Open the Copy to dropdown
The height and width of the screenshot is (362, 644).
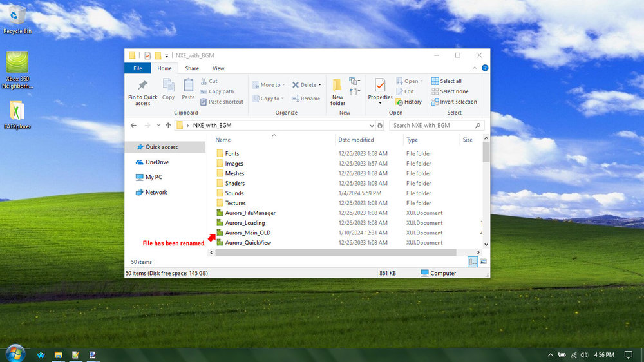click(269, 98)
